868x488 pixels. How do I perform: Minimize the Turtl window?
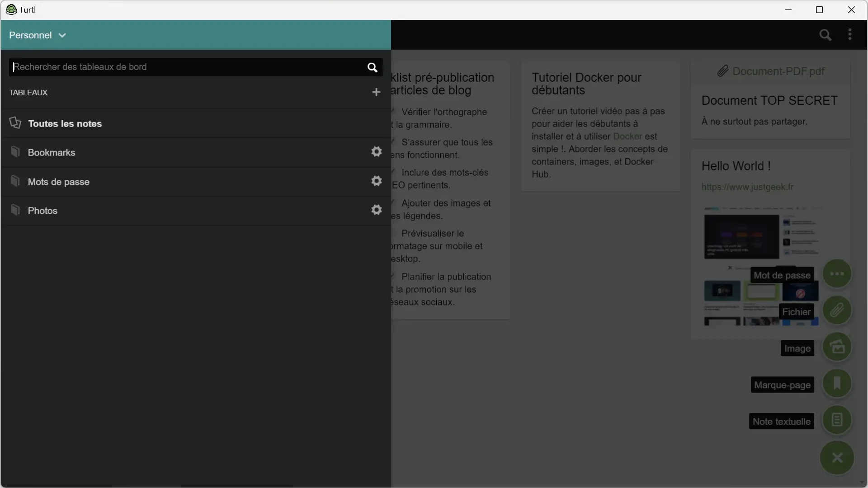click(788, 9)
